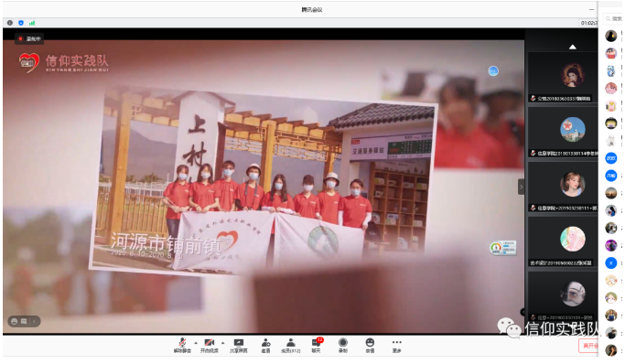The width and height of the screenshot is (625, 364).
Task: Open meeting info icon at top left
Action: (x=10, y=23)
